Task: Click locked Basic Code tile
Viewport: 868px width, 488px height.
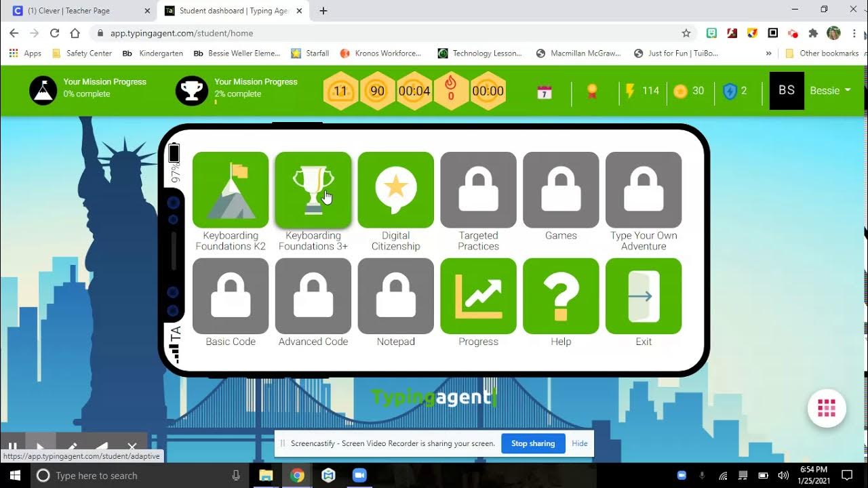Action: pos(231,296)
